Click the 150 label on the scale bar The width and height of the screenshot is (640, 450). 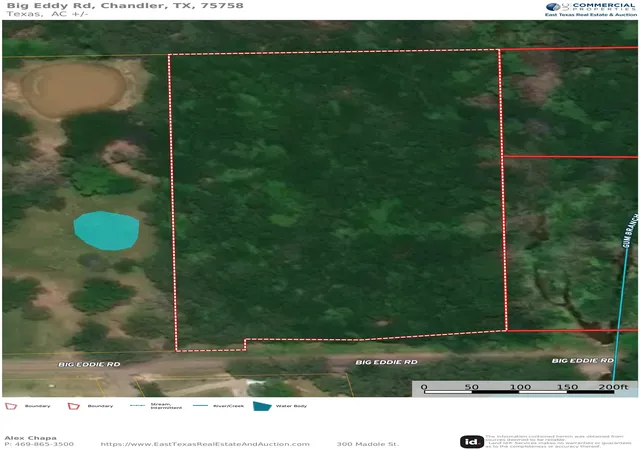click(568, 386)
